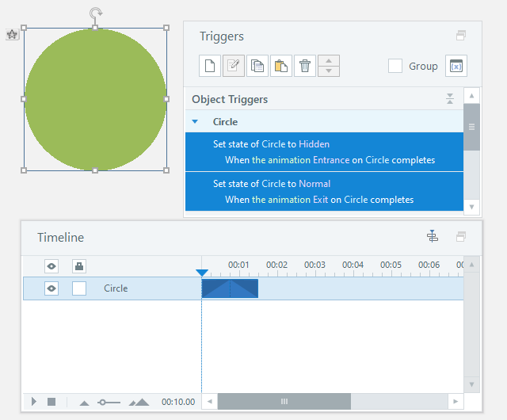
Task: Click the 00:10.00 timeline duration text
Action: pyautogui.click(x=178, y=402)
